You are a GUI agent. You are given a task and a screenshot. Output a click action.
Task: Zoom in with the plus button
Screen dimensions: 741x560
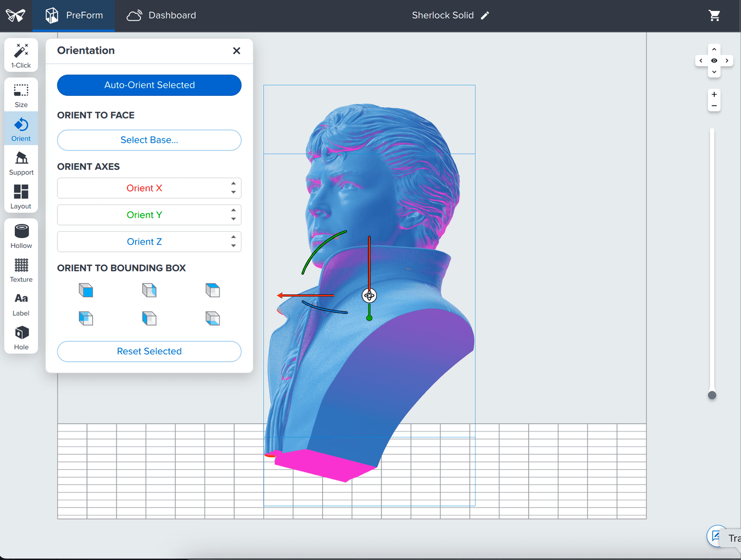pos(714,95)
